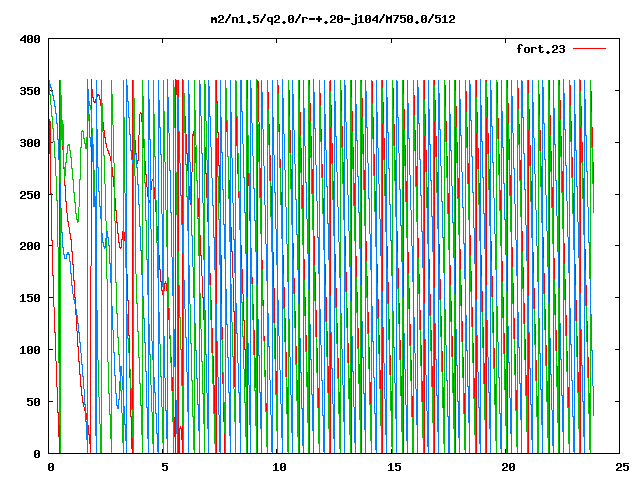Click the x-axis label 10
The height and width of the screenshot is (480, 640).
[279, 467]
